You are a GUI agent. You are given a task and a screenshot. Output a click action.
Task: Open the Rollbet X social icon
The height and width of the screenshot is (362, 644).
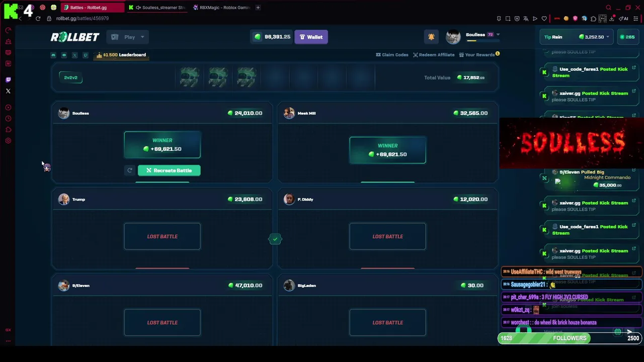pyautogui.click(x=74, y=55)
